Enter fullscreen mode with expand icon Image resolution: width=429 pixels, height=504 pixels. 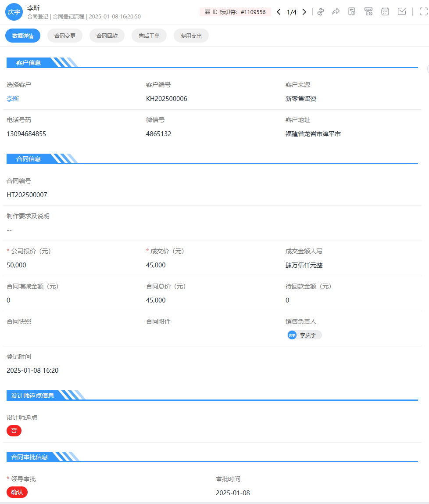point(423,12)
